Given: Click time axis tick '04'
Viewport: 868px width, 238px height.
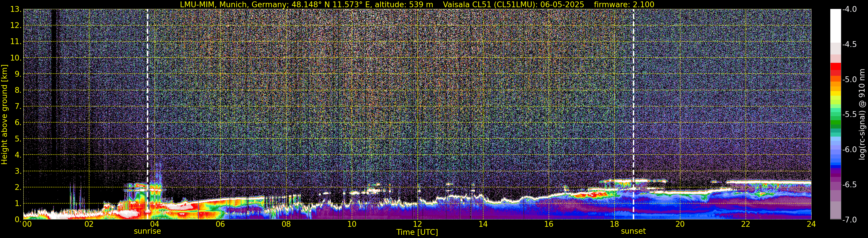Looking at the screenshot, I should pyautogui.click(x=155, y=224).
